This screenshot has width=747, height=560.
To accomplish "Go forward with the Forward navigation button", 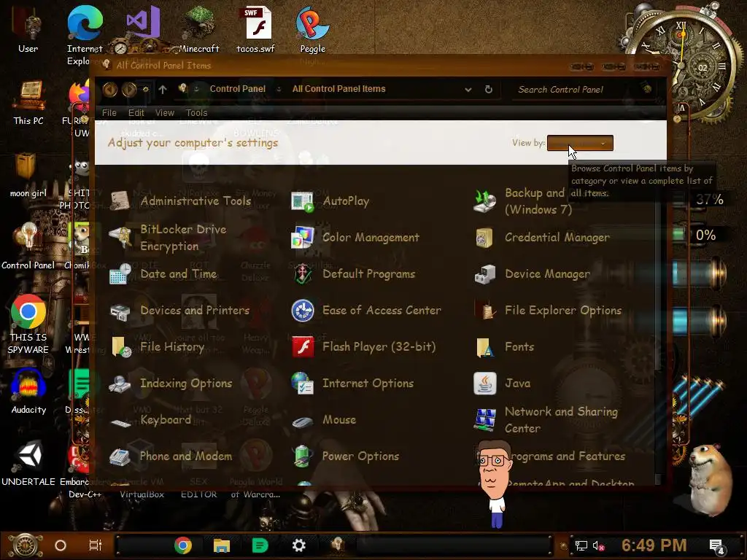I will coord(129,89).
